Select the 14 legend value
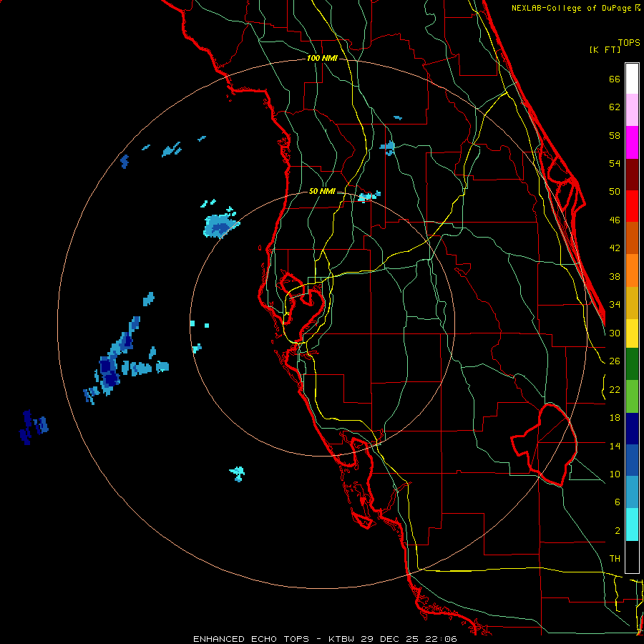The width and height of the screenshot is (644, 644). click(615, 446)
